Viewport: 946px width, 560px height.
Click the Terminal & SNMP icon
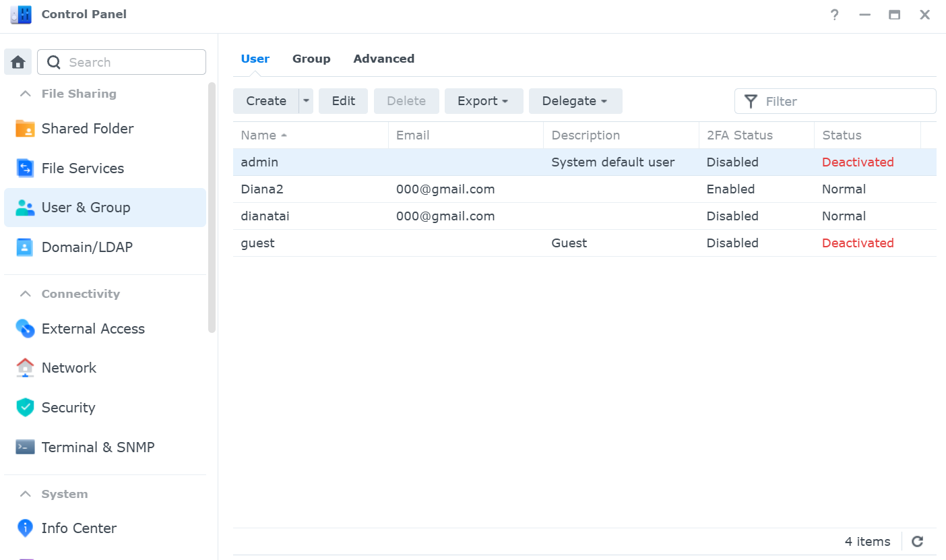pyautogui.click(x=25, y=447)
